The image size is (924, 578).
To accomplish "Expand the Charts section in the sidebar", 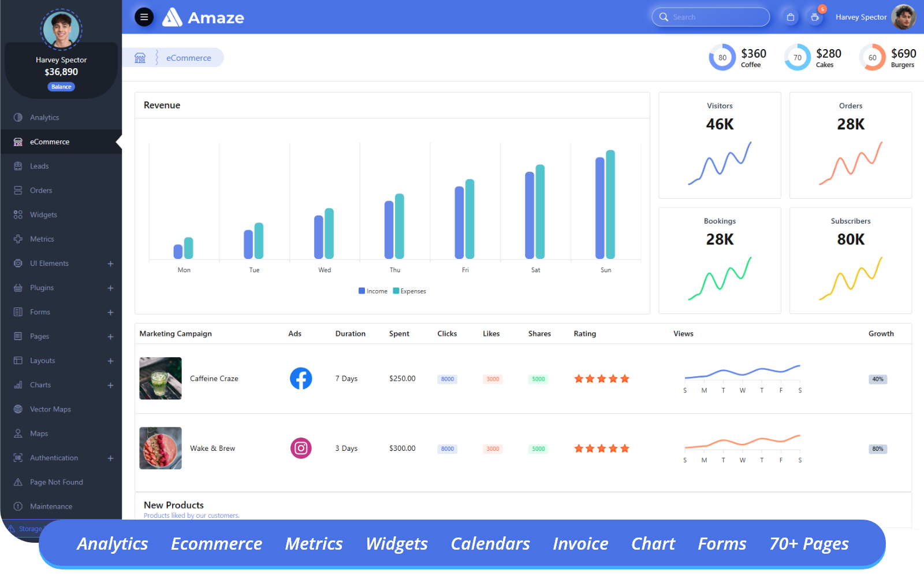I will pyautogui.click(x=110, y=385).
